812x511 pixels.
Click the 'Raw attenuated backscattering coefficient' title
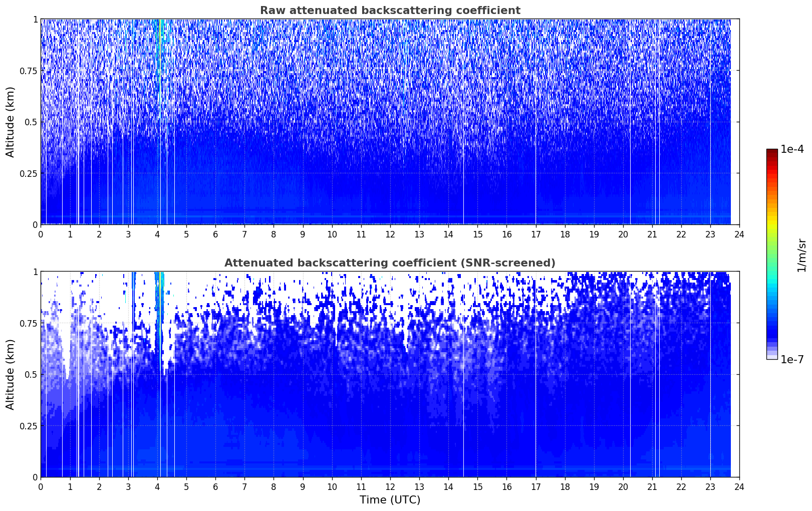[390, 11]
